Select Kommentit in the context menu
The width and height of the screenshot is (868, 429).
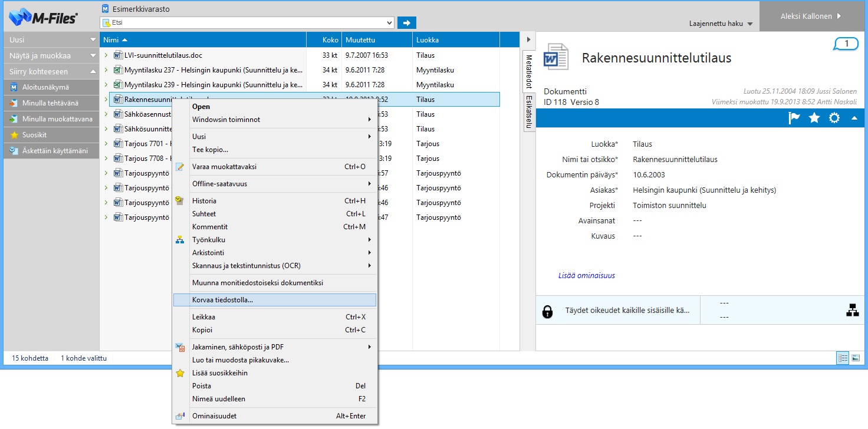coord(275,227)
